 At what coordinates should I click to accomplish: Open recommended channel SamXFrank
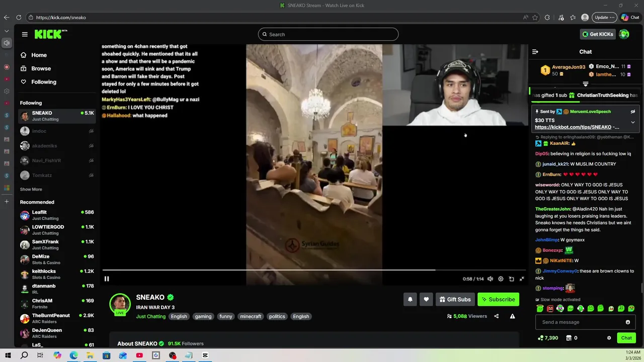click(x=57, y=245)
